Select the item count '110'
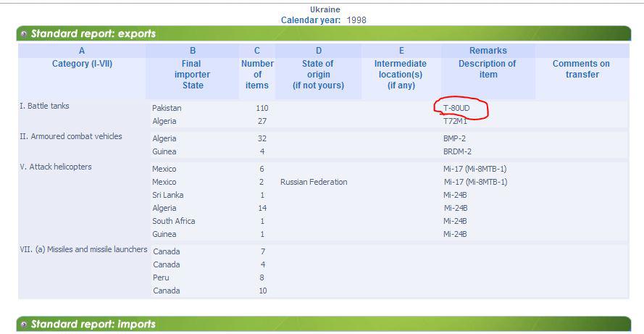Image resolution: width=644 pixels, height=334 pixels. [262, 108]
